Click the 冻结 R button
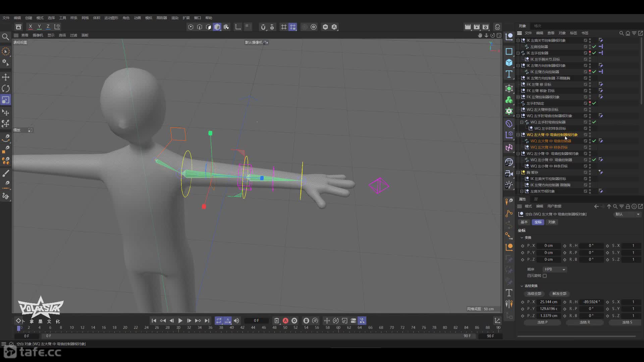Screen dimensions: 644x362 point(585,322)
